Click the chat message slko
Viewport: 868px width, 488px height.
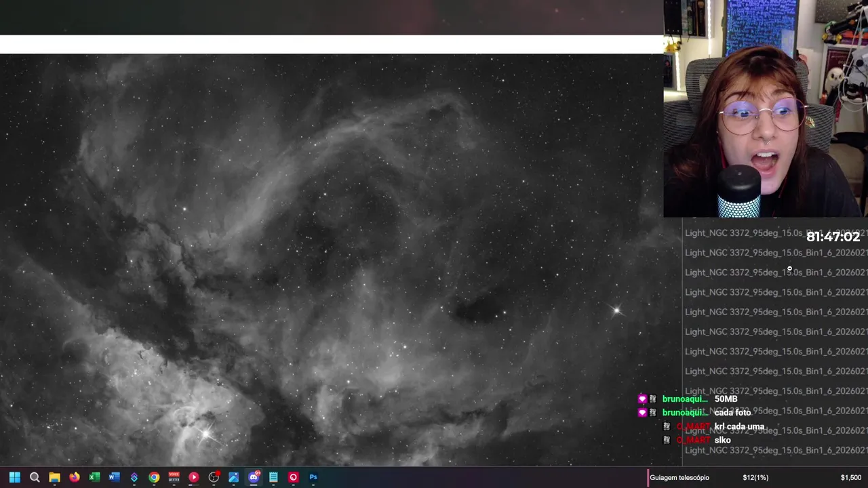point(722,440)
